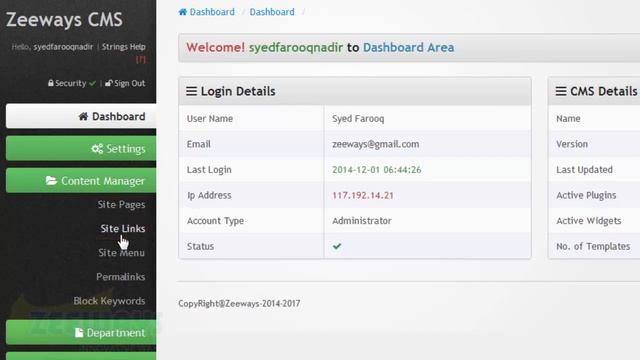Click the Administrator account type value
Viewport: 640px width, 360px height.
pos(362,221)
